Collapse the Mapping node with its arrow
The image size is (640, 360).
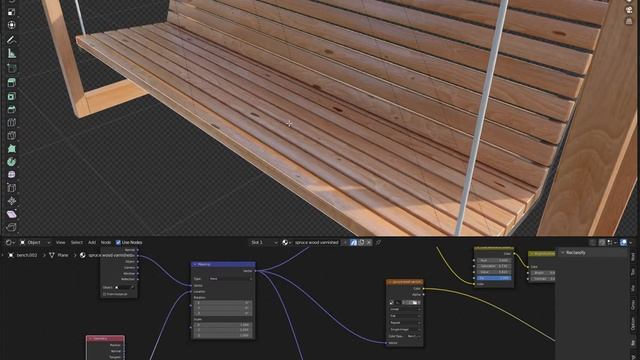tap(195, 264)
